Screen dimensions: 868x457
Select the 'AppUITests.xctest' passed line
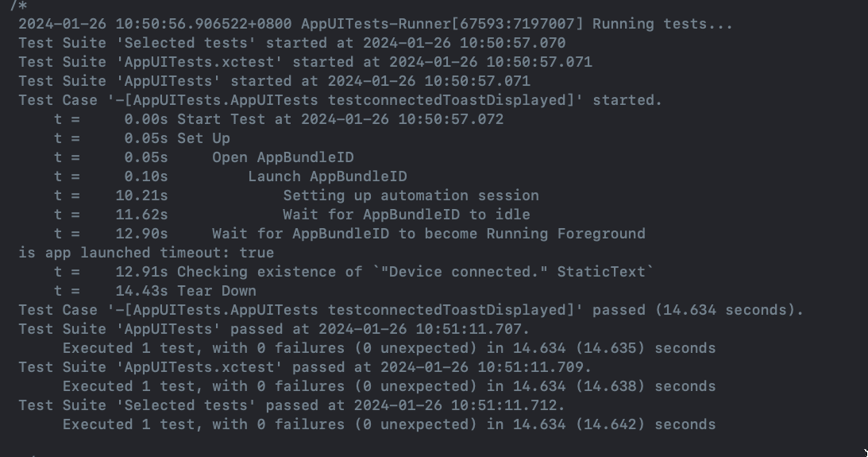click(x=305, y=367)
